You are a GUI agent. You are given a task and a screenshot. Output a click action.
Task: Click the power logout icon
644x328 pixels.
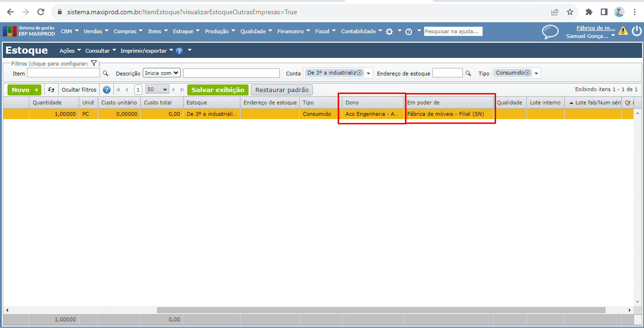coord(636,31)
